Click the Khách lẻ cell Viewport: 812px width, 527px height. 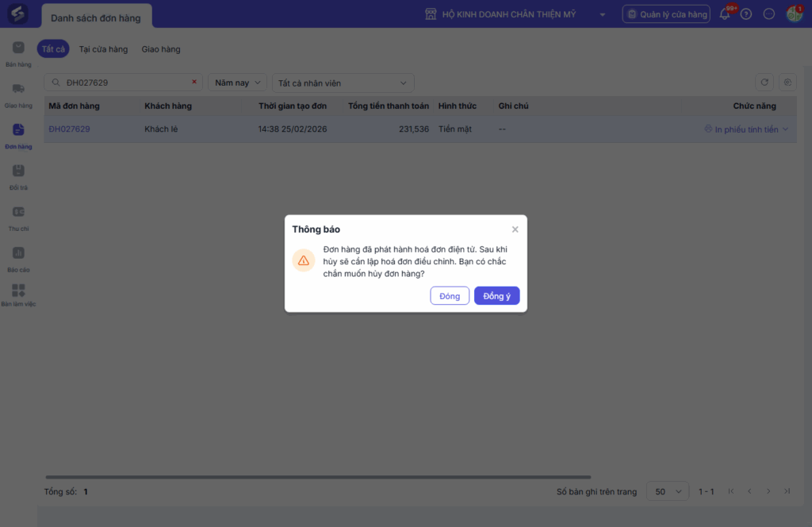(x=161, y=129)
